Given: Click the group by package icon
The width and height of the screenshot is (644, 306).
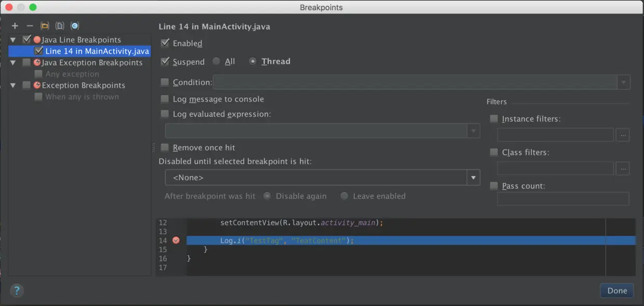Looking at the screenshot, I should (45, 25).
